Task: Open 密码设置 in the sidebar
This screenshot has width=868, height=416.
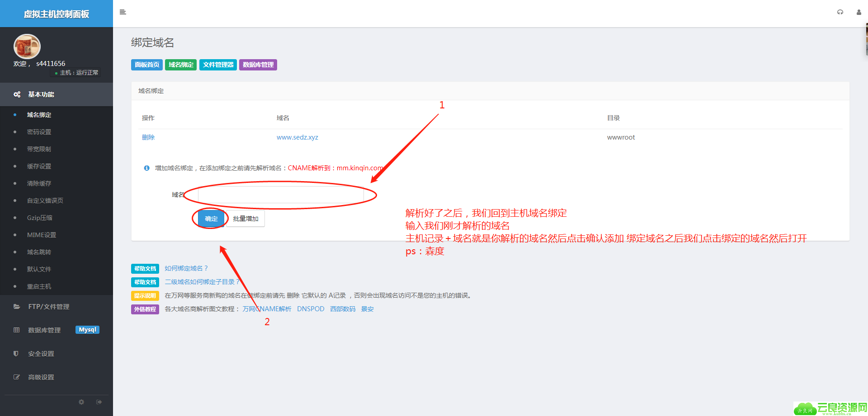Action: [39, 132]
